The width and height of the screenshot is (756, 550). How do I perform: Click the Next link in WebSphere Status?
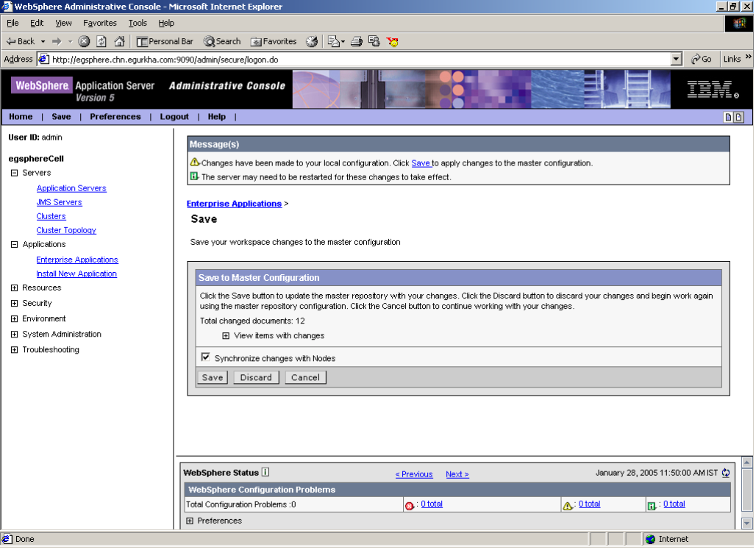(x=457, y=474)
